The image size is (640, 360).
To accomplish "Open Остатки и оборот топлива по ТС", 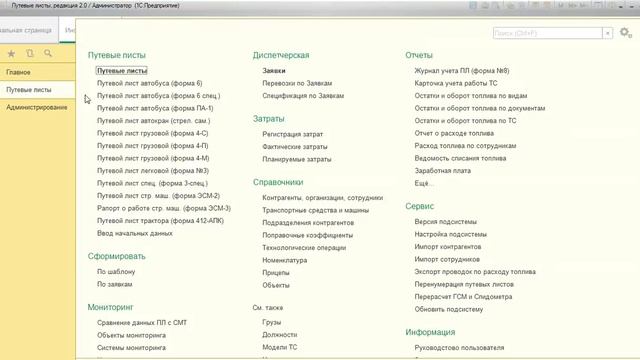I will coord(465,121).
